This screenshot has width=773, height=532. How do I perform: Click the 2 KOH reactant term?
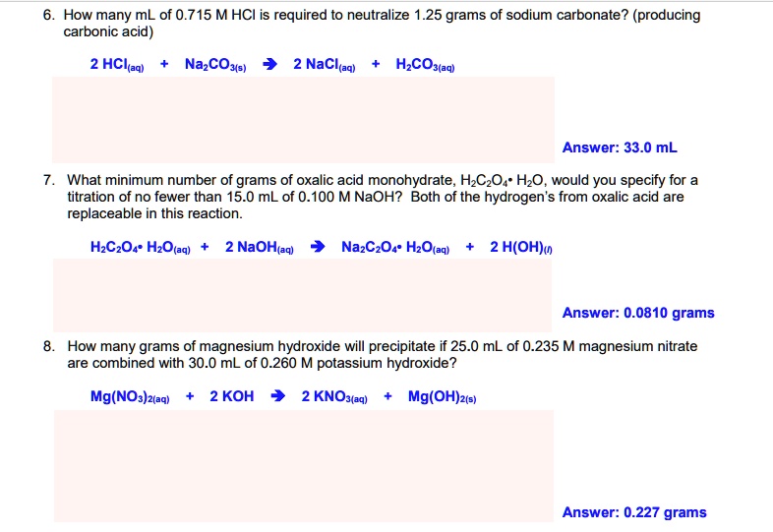(232, 396)
